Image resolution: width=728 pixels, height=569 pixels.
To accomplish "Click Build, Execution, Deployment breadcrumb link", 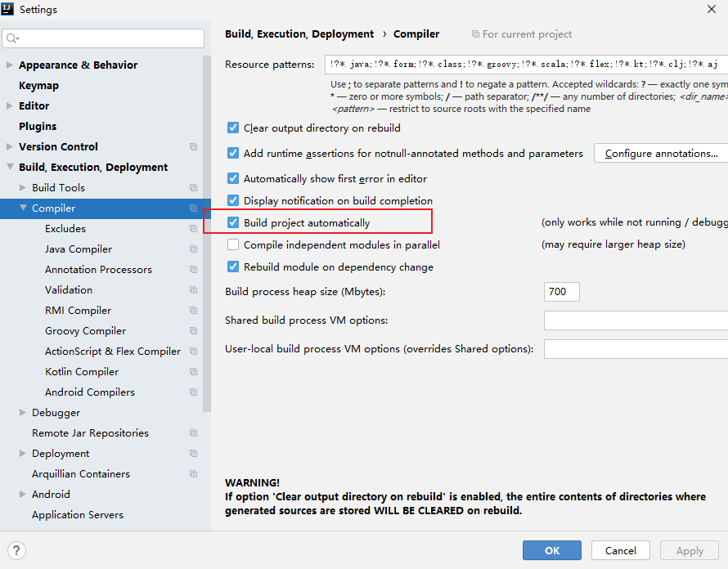I will pos(299,34).
